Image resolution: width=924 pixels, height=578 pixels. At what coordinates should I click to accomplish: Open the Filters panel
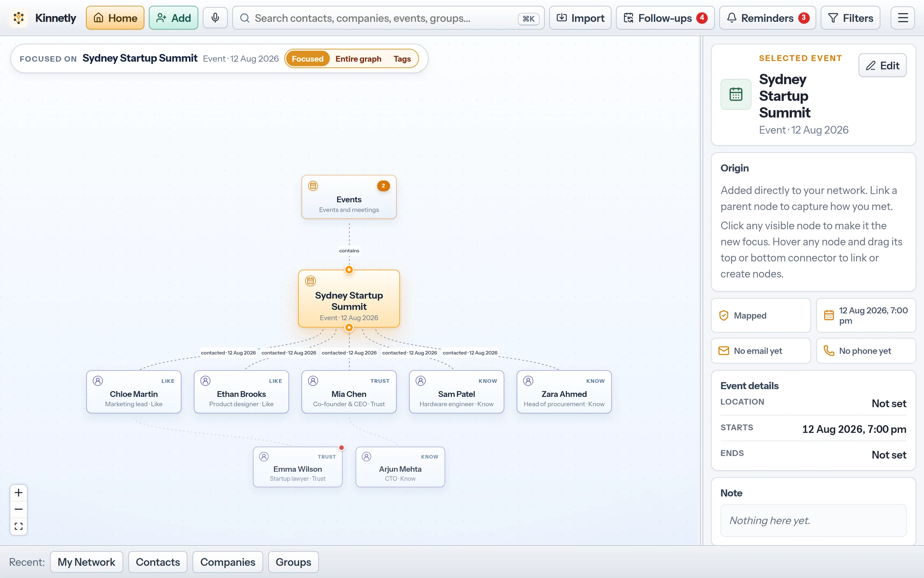click(850, 18)
